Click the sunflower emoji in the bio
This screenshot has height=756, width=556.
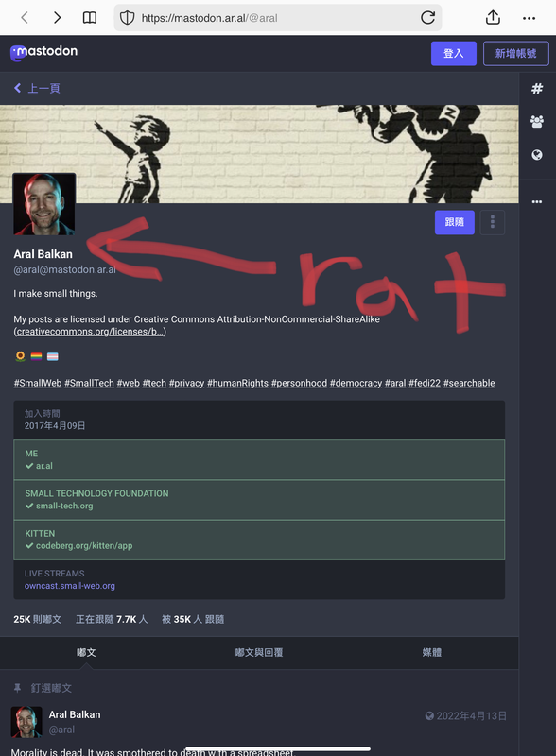[20, 356]
